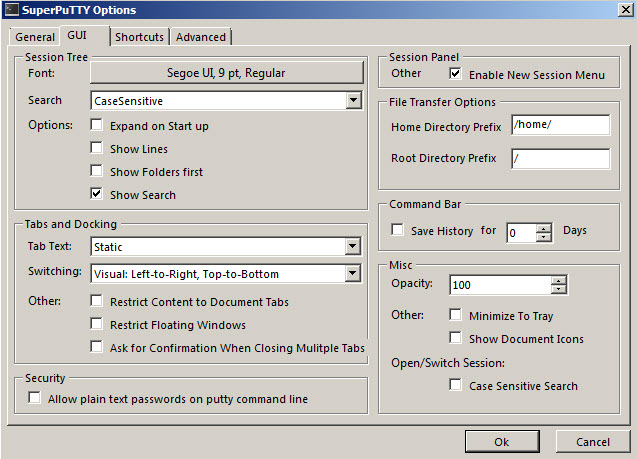Open the Search CaseSensitive dropdown

353,101
